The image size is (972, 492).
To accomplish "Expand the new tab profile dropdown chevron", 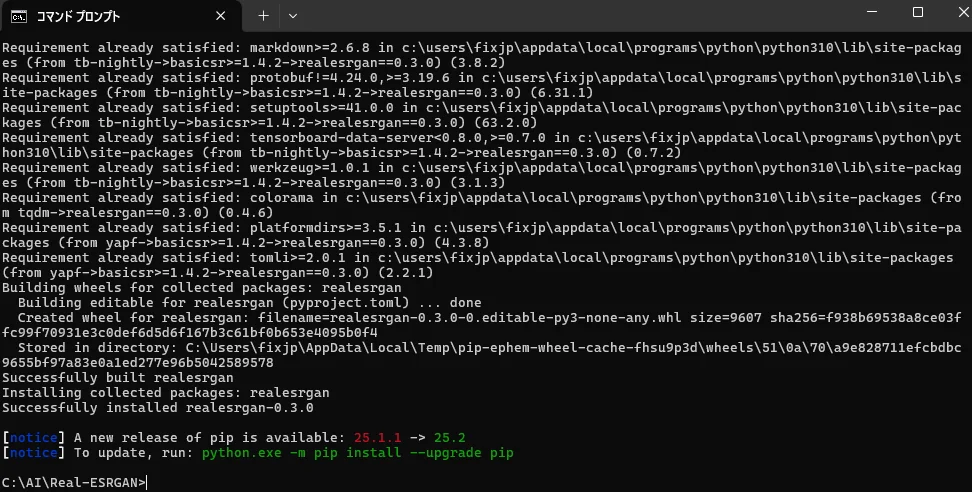I will (292, 16).
